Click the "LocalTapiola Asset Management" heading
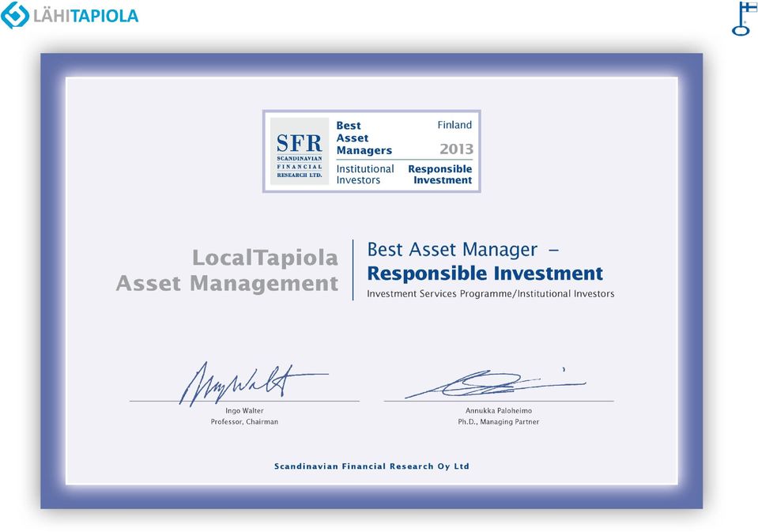Viewport: 758px width, 532px height. point(227,270)
